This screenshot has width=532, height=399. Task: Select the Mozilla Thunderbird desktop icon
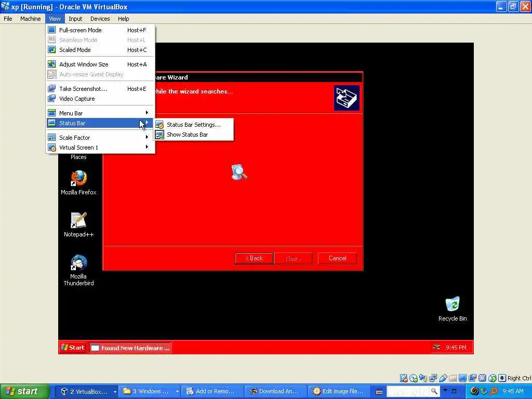79,270
